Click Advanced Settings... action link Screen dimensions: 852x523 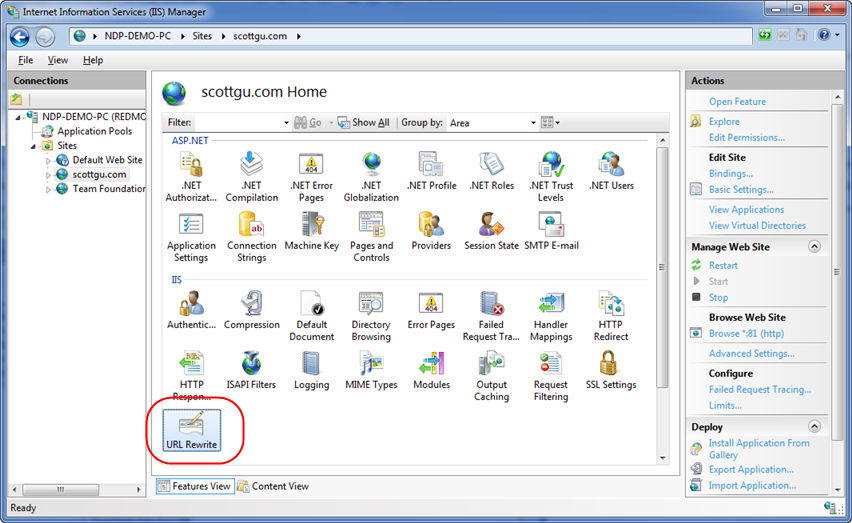(x=751, y=354)
